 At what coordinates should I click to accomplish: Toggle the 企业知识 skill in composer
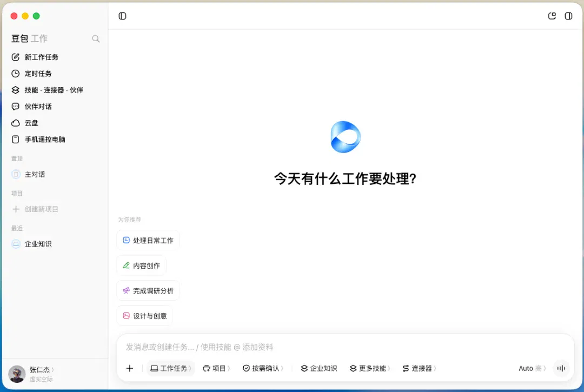pyautogui.click(x=319, y=368)
